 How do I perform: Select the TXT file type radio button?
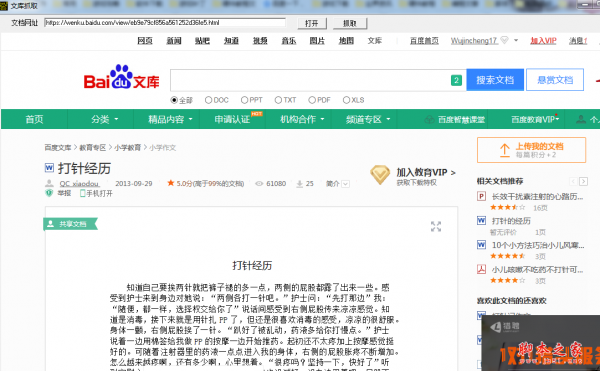tap(278, 100)
